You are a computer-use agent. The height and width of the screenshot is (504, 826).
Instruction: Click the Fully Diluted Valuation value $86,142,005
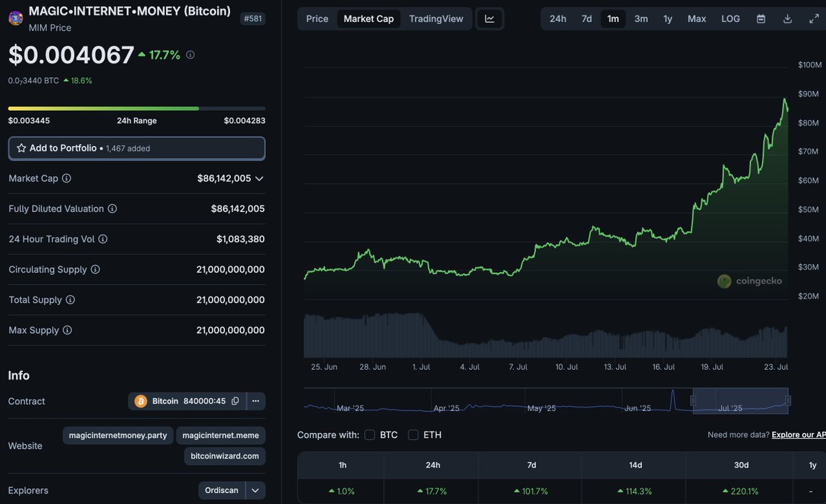pos(238,209)
